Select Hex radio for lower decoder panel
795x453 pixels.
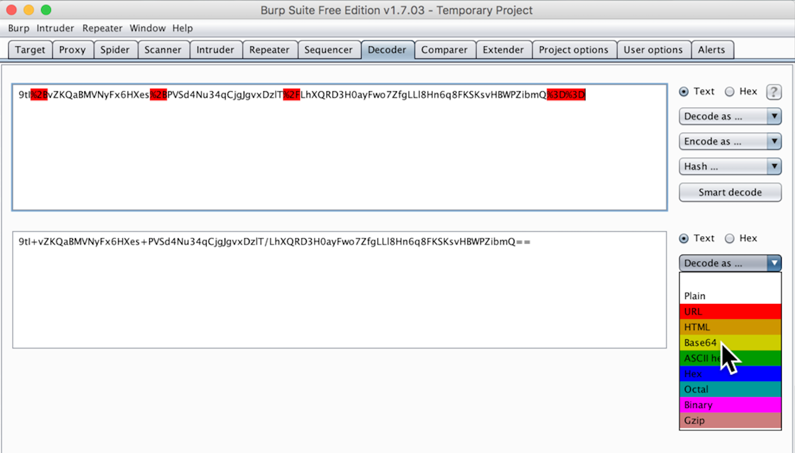click(729, 238)
